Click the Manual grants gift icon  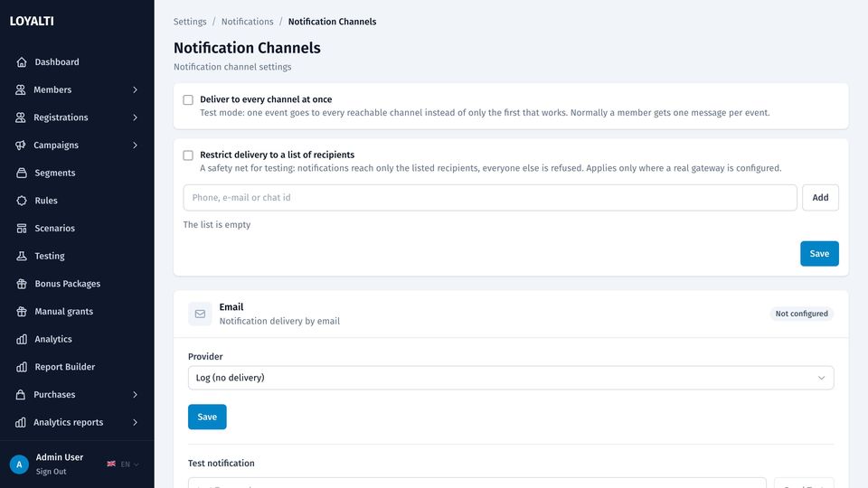point(22,311)
